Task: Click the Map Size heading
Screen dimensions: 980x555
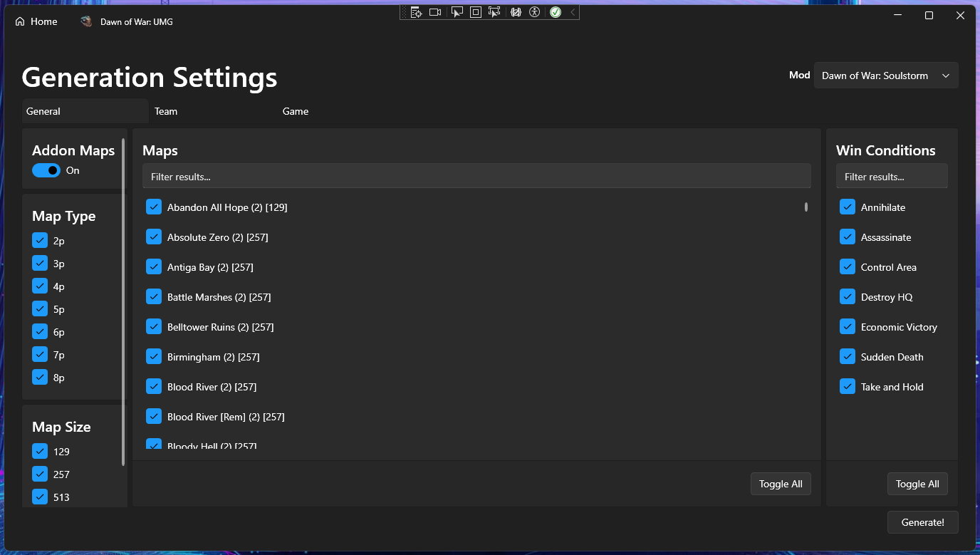Action: coord(61,427)
